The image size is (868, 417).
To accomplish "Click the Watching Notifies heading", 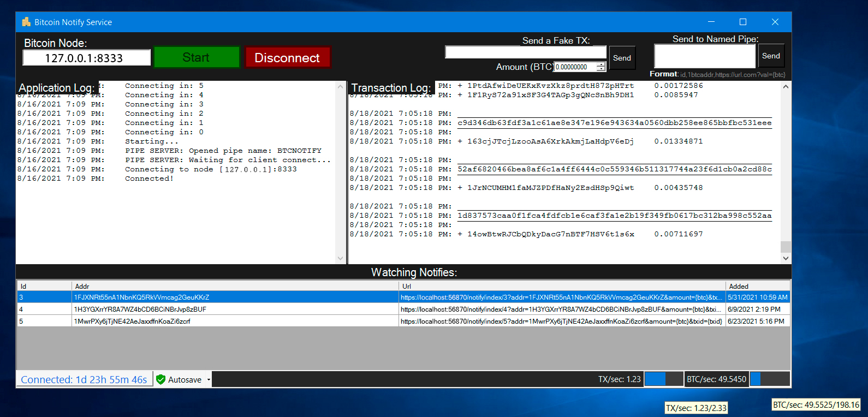I will tap(414, 272).
